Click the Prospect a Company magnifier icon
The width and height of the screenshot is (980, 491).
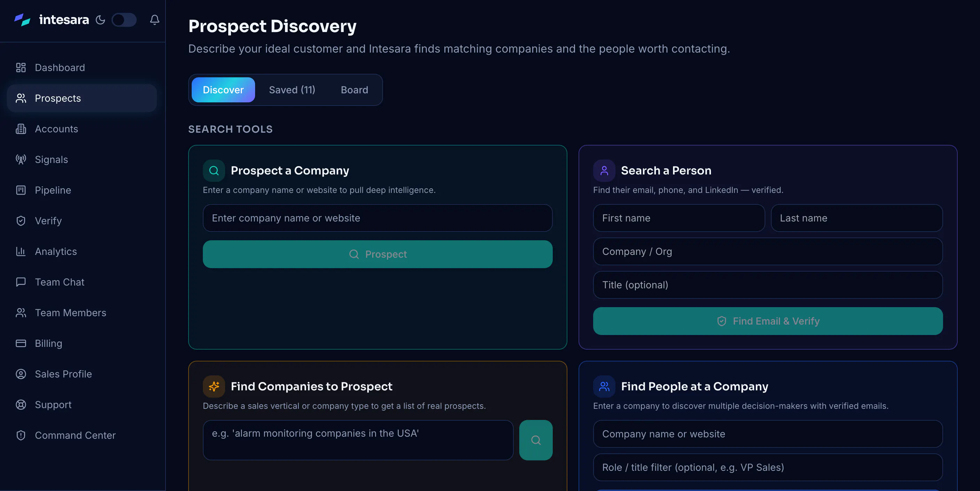point(214,171)
